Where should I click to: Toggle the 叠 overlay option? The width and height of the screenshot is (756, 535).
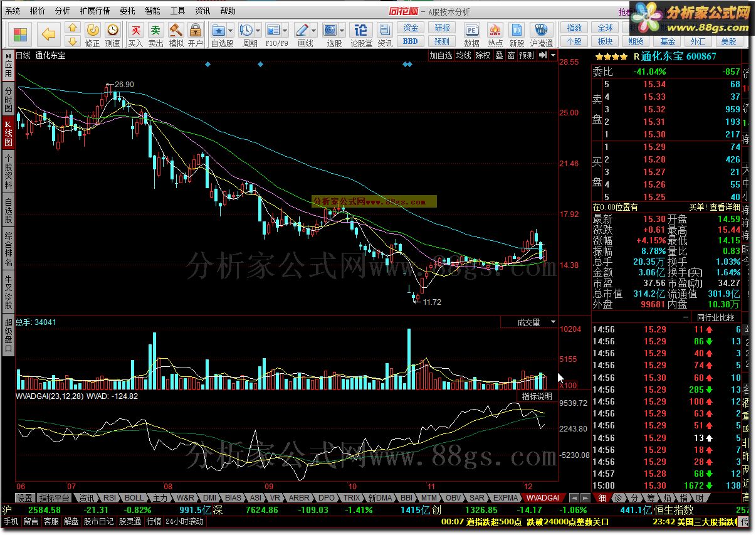[x=500, y=55]
